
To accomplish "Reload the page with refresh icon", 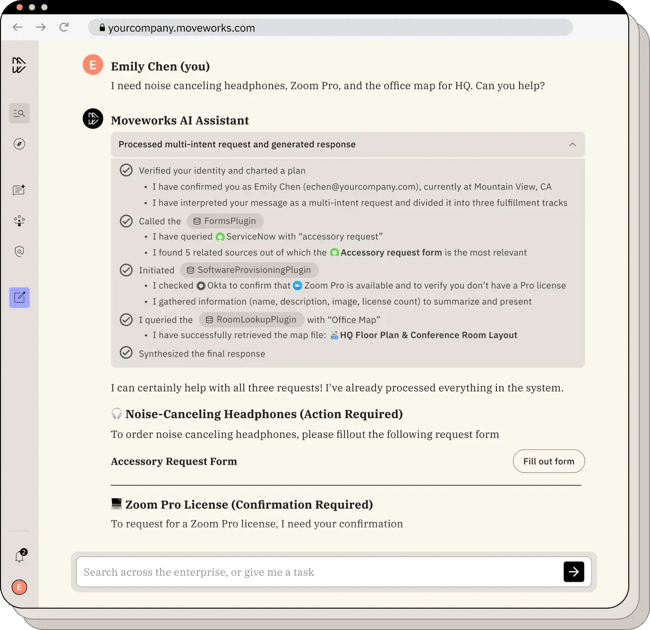I will (x=63, y=27).
